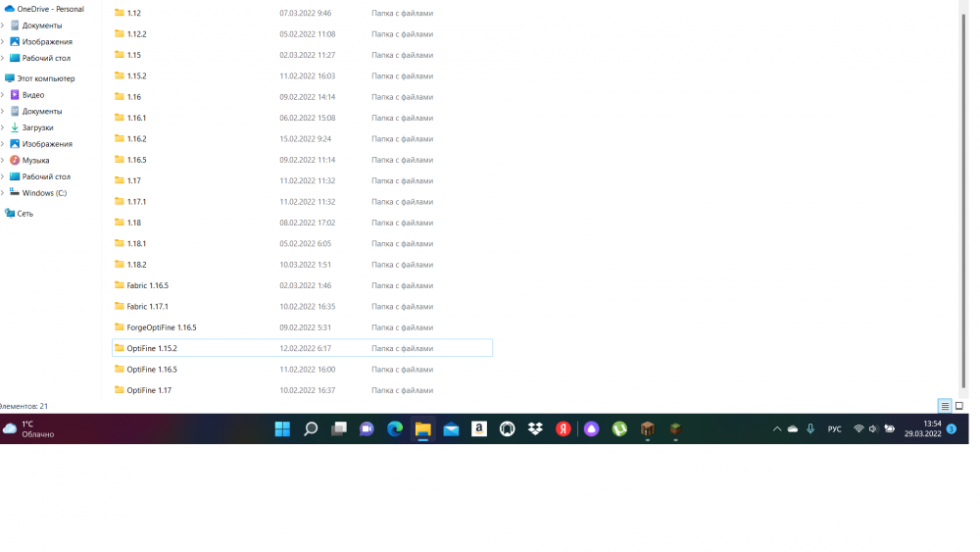The image size is (980, 552).
Task: Open Microsoft Edge browser
Action: 395,428
